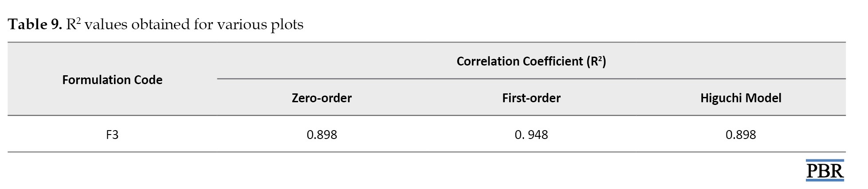Click the caption text 'values obtained for various plots'

pos(194,25)
